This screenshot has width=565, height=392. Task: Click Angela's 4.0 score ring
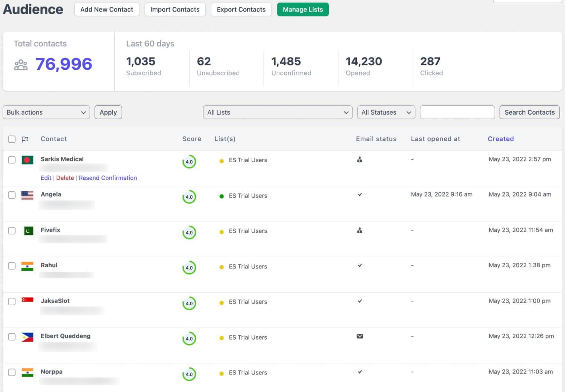pyautogui.click(x=189, y=197)
